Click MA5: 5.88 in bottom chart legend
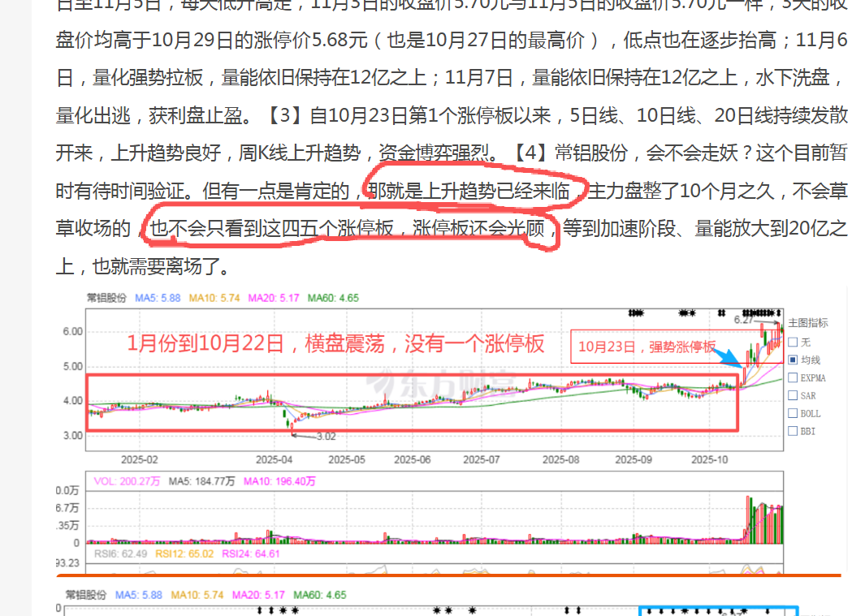Screen dimensions: 865x616 tap(138, 595)
